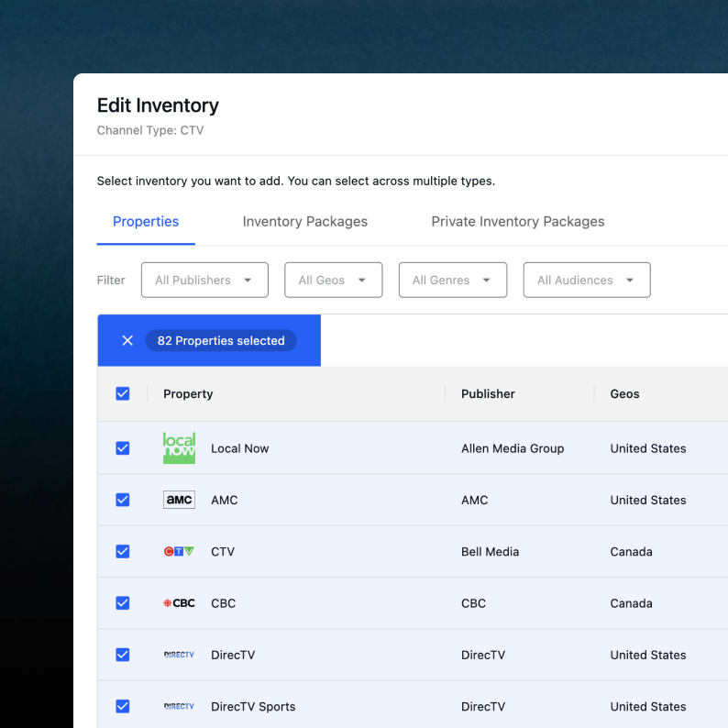Click the Channel Type: CTV subtitle
The height and width of the screenshot is (728, 728).
tap(150, 130)
